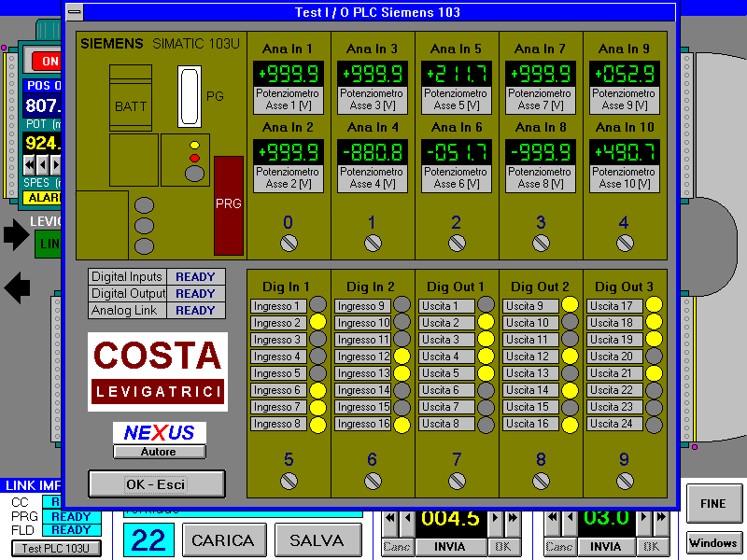Click the 'Ingresso 10' label
This screenshot has height=560, width=747.
363,323
